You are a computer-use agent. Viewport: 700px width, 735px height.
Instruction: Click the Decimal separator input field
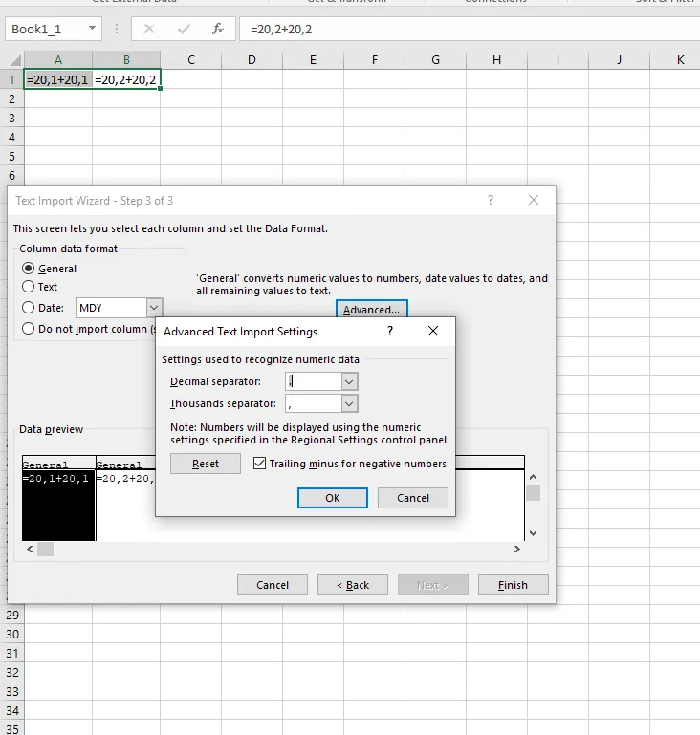tap(314, 381)
